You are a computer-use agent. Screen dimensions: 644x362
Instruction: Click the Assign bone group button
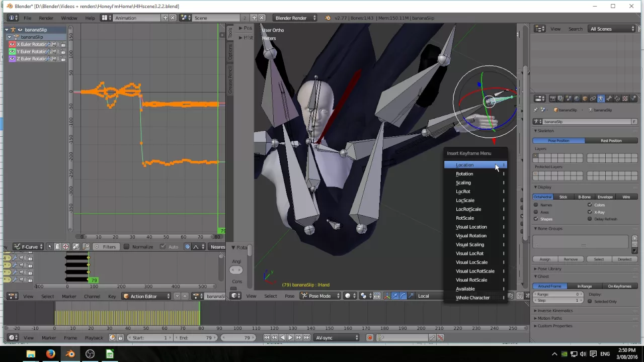click(545, 259)
